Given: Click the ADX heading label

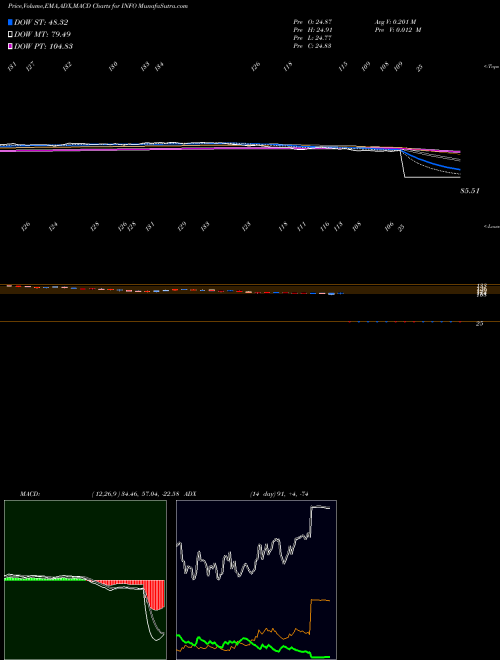Looking at the screenshot, I should click(191, 494).
